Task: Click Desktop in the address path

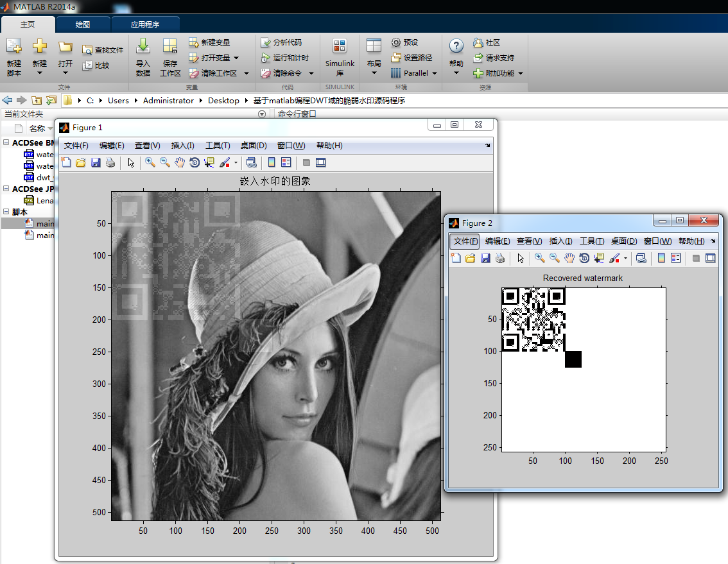Action: pos(223,100)
